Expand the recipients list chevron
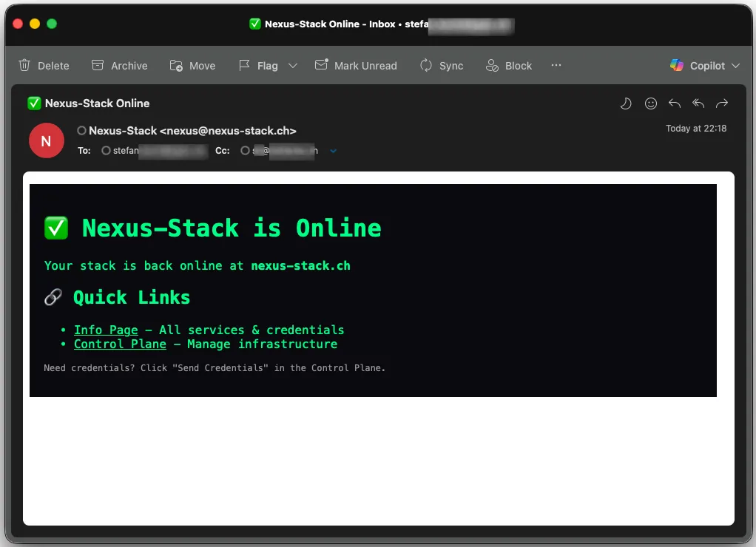 click(333, 151)
